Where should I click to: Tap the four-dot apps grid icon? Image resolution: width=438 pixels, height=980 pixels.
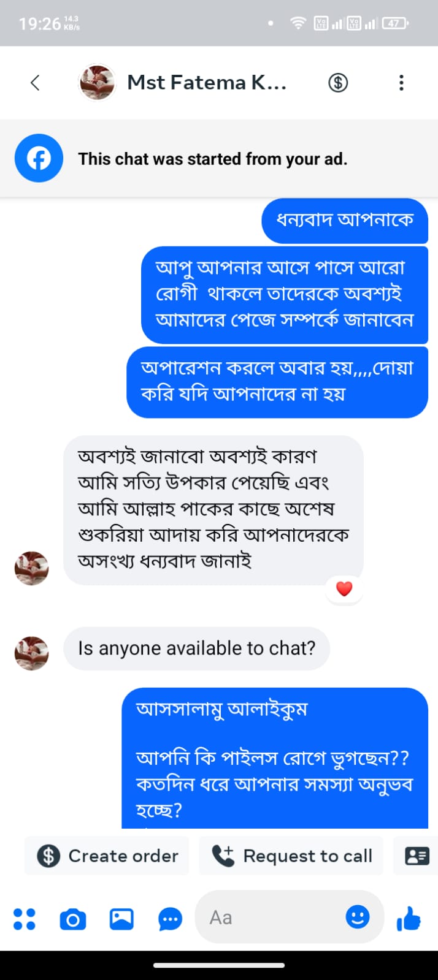(25, 919)
